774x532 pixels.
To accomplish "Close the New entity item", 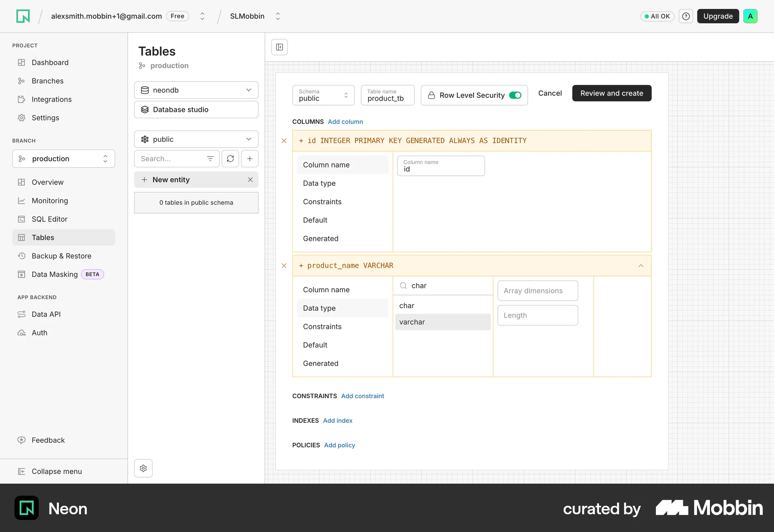I will click(x=250, y=180).
